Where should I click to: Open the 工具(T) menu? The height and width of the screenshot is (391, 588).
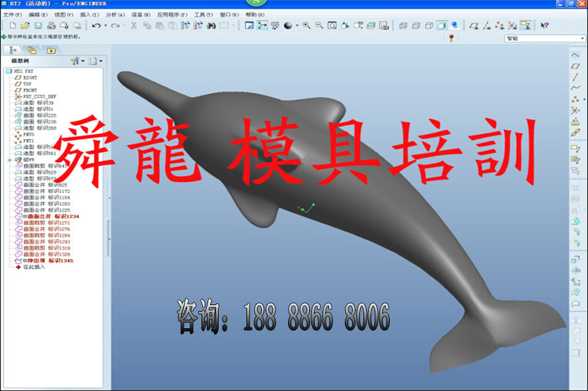pyautogui.click(x=203, y=15)
